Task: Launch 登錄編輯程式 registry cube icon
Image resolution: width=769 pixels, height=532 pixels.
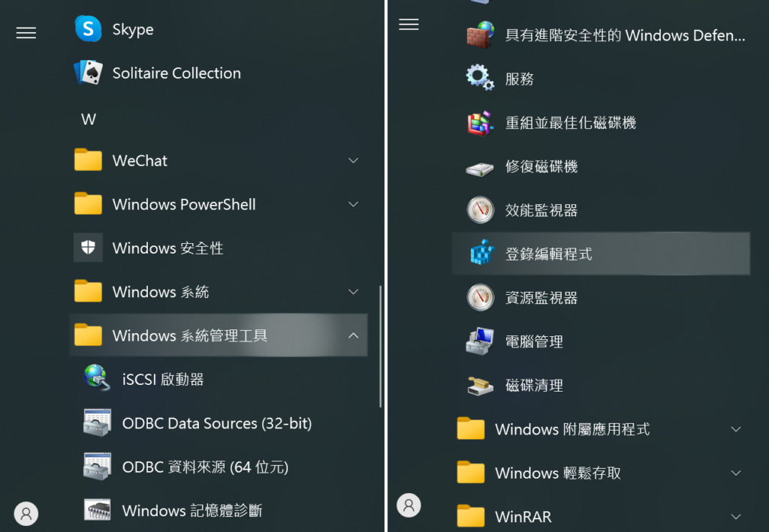Action: [x=482, y=254]
